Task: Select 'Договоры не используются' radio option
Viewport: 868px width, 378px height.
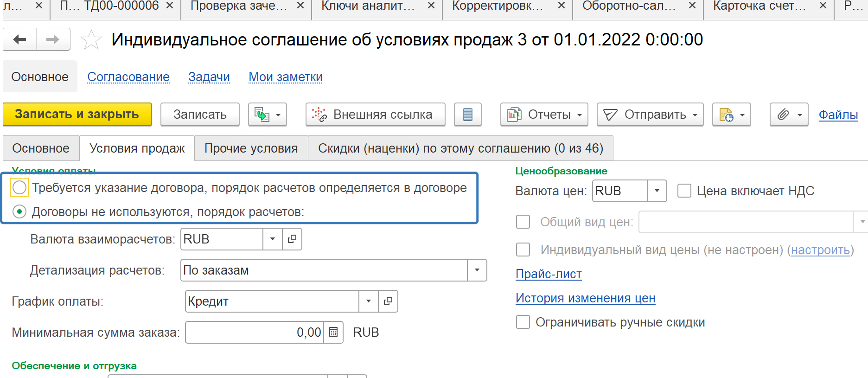Action: (x=19, y=212)
